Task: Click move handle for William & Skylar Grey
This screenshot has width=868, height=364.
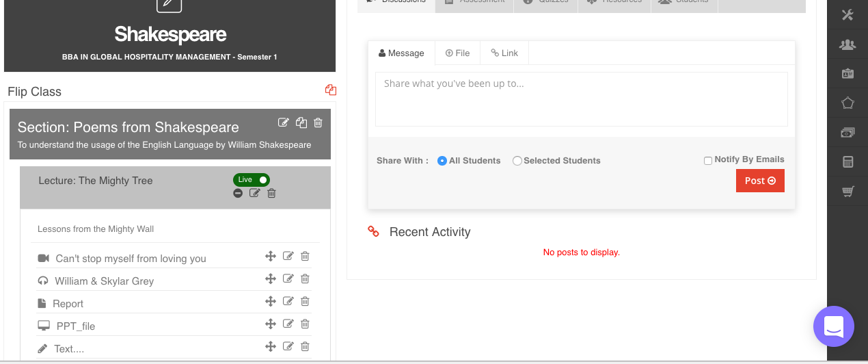Action: click(271, 278)
